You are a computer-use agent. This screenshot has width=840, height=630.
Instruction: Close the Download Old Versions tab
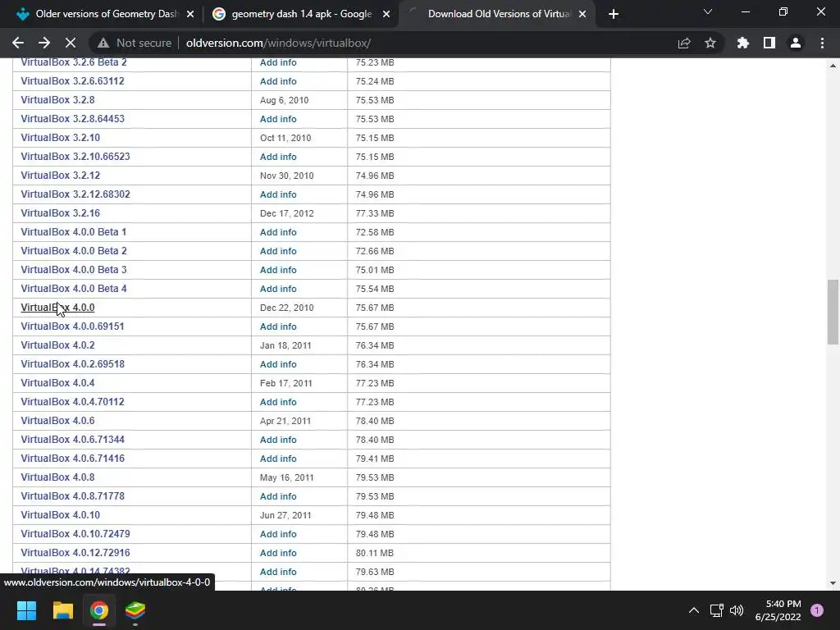click(x=582, y=14)
